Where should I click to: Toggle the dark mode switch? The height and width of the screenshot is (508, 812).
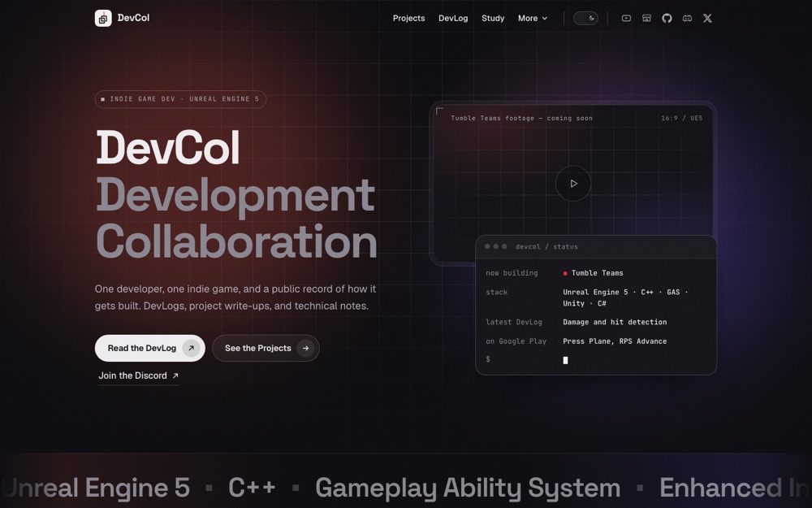585,18
